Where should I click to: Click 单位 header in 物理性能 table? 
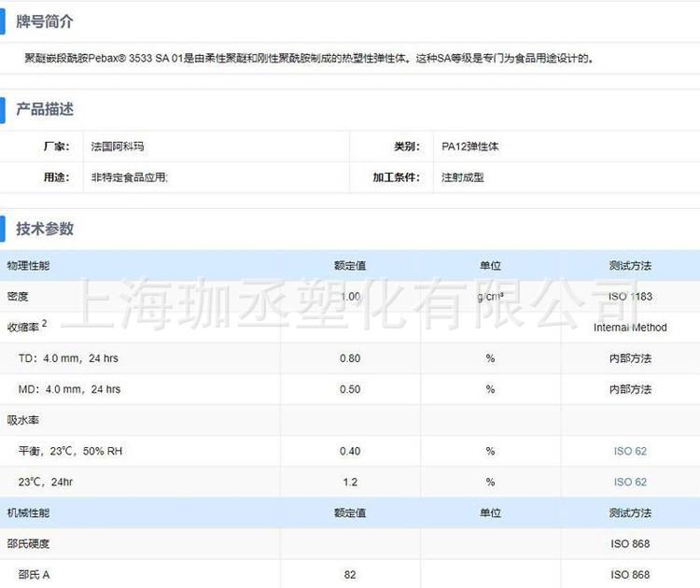pos(490,266)
